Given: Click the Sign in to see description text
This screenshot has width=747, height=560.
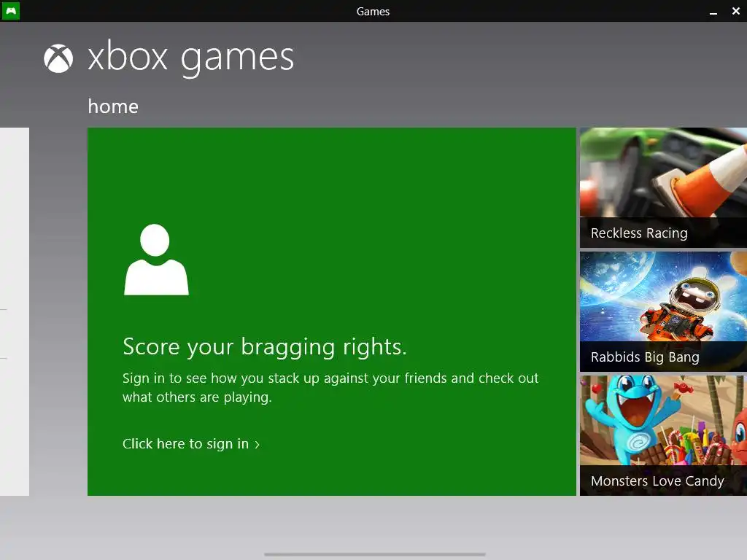Looking at the screenshot, I should coord(330,388).
